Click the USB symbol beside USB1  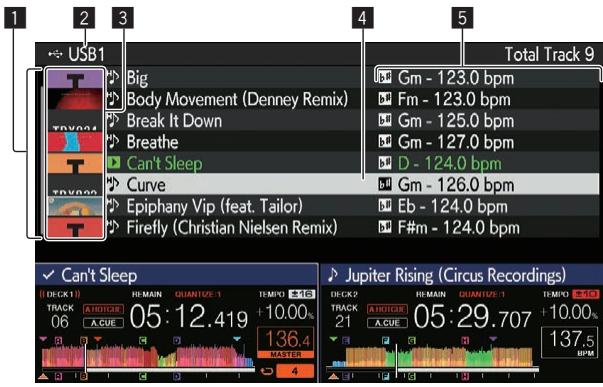click(x=55, y=54)
